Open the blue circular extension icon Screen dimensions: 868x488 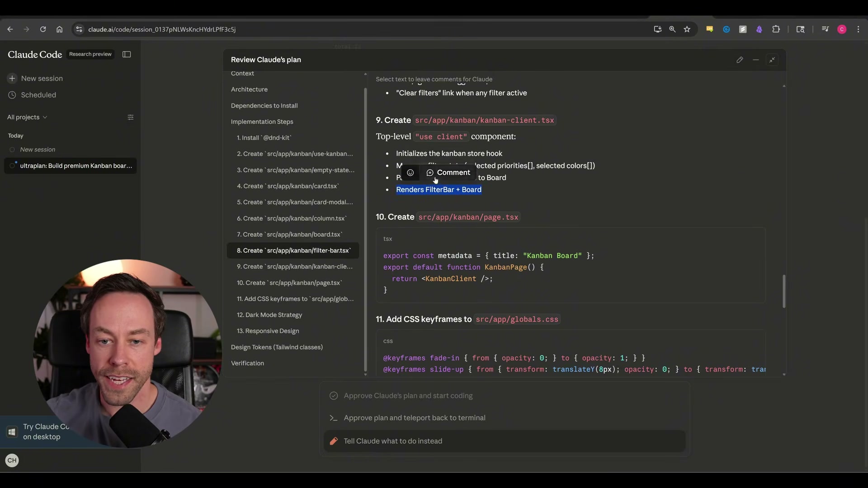click(x=726, y=29)
